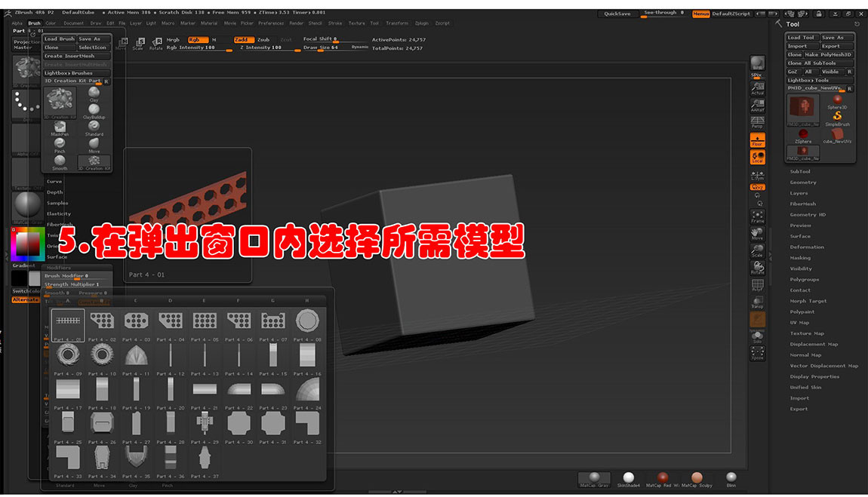Choose the Move brush in brush palette

[x=94, y=146]
